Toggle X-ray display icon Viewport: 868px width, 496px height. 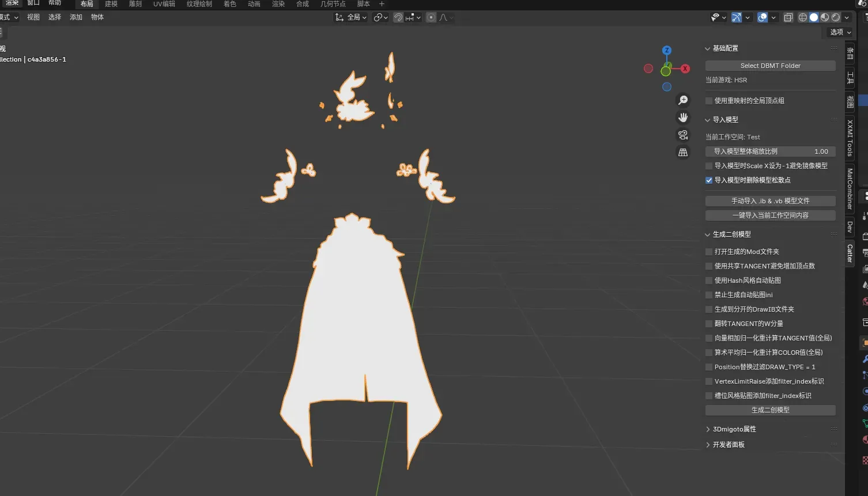coord(788,17)
